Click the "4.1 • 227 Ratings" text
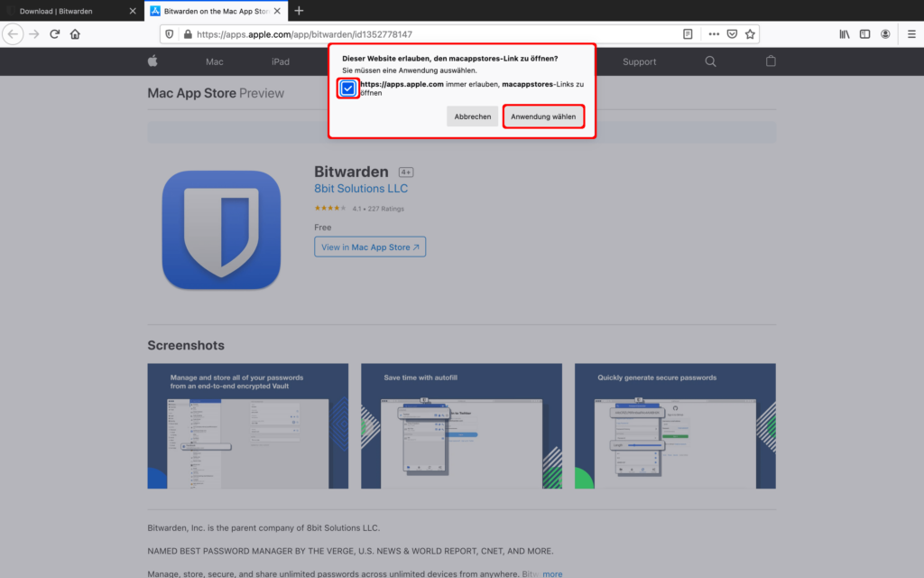 click(378, 209)
